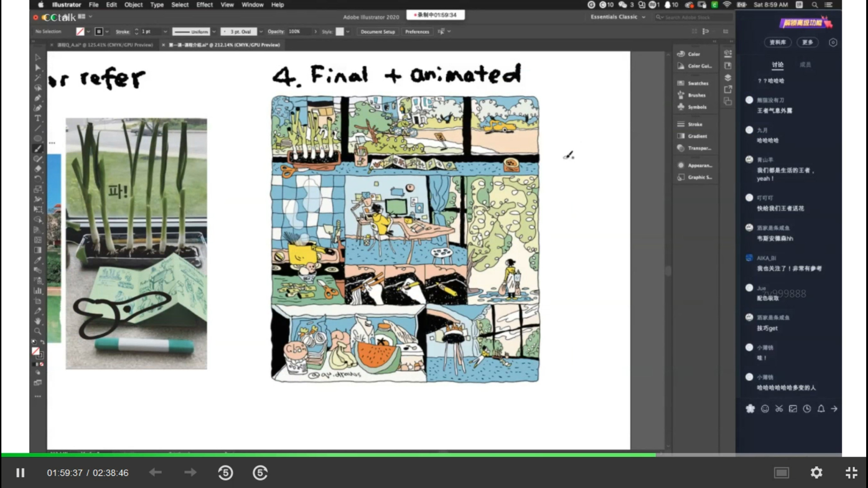Open the graphic Style dropdown
The image size is (868, 488).
coord(348,32)
